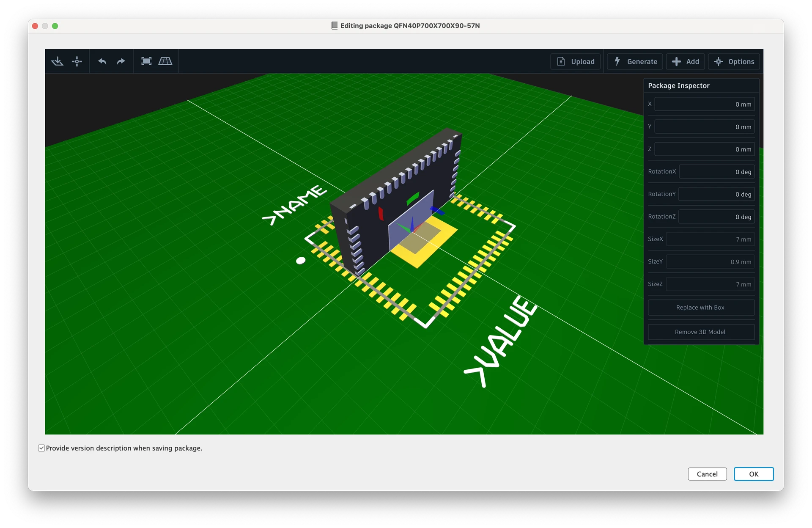Click the RotationX input field
812x528 pixels.
[x=716, y=172]
